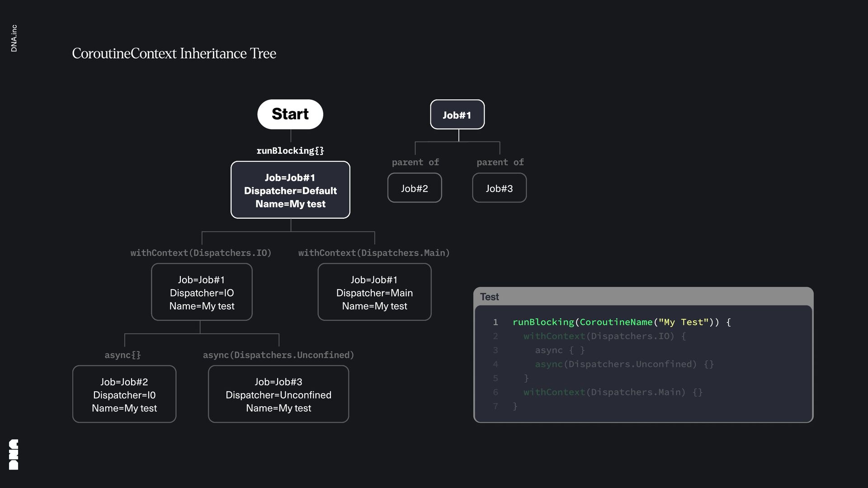This screenshot has height=488, width=868.
Task: Click the withContext(Dispatchers.Main) branch label
Action: pyautogui.click(x=374, y=253)
